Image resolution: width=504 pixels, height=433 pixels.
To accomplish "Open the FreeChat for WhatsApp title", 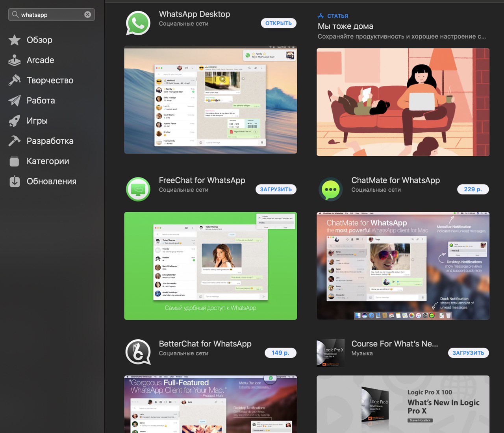I will (x=202, y=180).
